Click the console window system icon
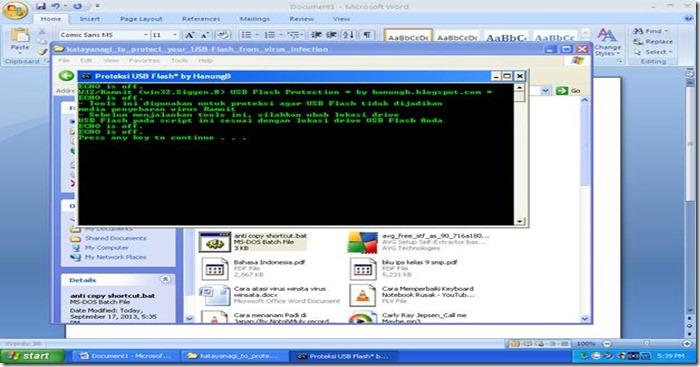 (86, 76)
